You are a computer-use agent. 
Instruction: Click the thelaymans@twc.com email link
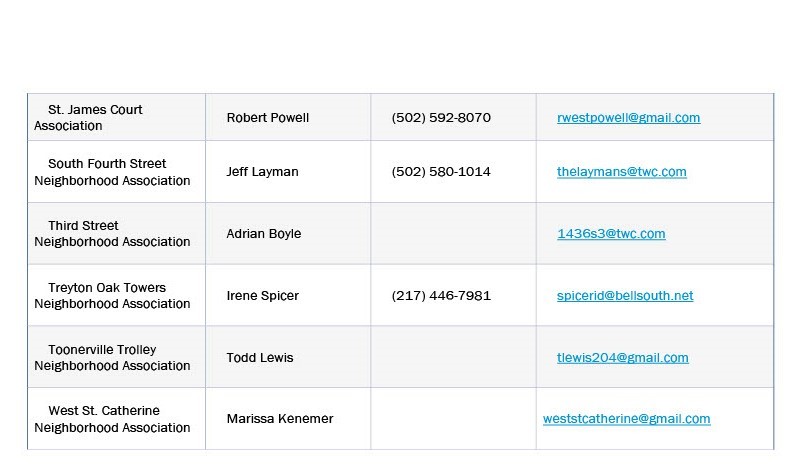click(621, 172)
